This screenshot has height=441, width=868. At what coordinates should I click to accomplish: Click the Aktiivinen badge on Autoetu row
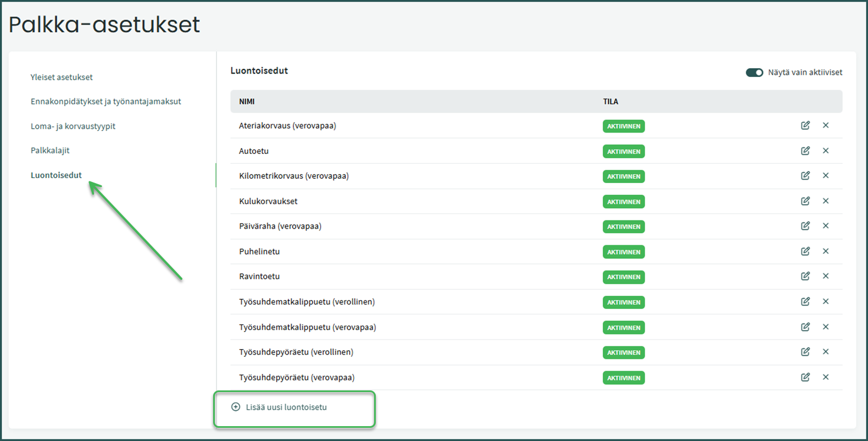point(624,151)
